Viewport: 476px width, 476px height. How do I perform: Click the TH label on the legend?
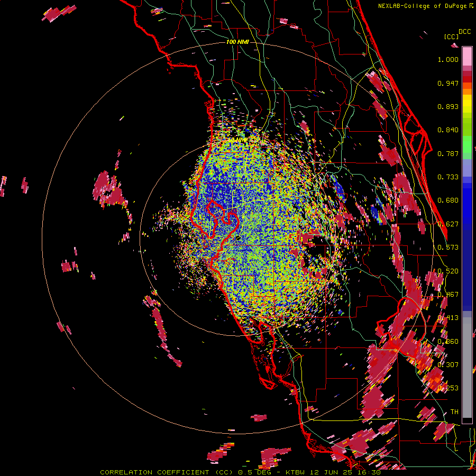point(454,412)
